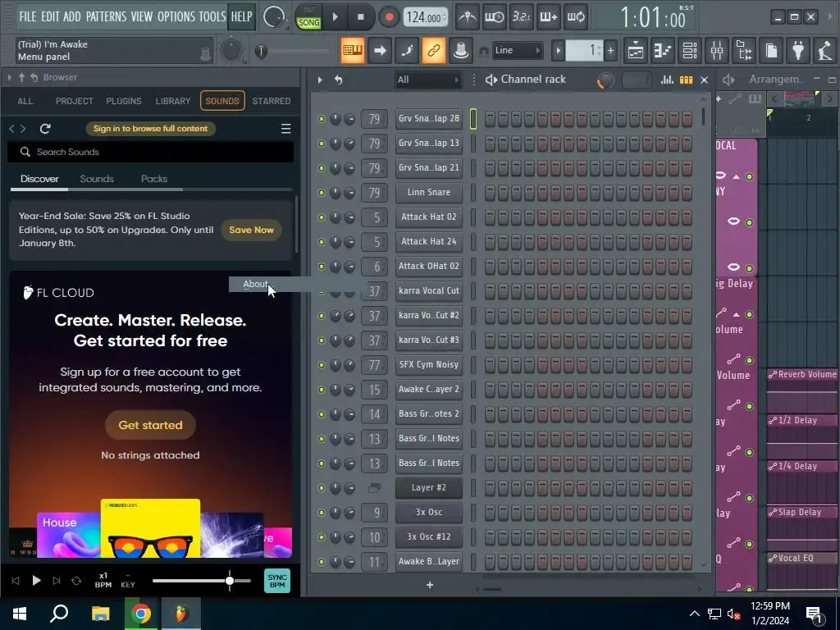Screen dimensions: 840x630
Task: Refresh the Sounds browser content
Action: [46, 129]
